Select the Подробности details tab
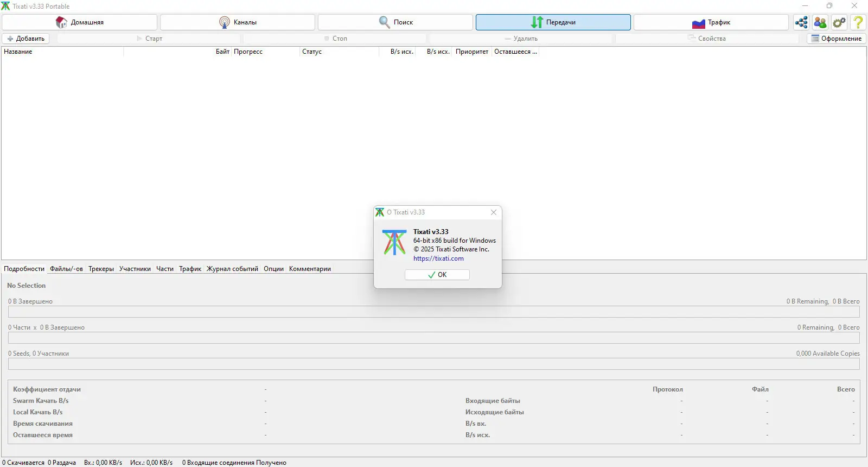The image size is (868, 467). point(24,269)
